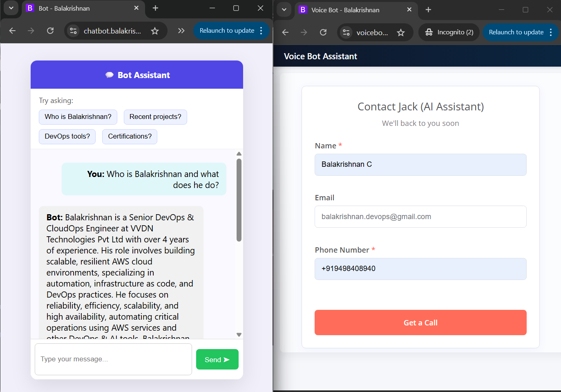Bookmark the Voice Bot page with star
The height and width of the screenshot is (392, 561).
(401, 32)
